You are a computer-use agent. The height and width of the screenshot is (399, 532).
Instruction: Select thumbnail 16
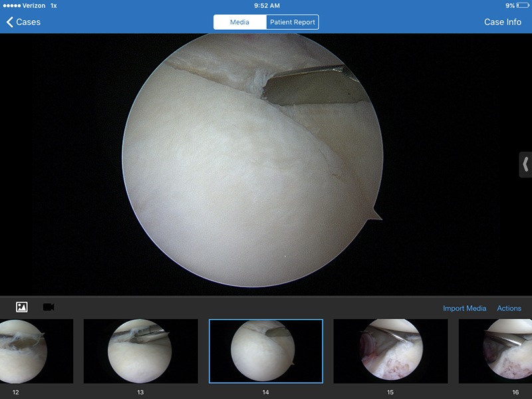495,351
